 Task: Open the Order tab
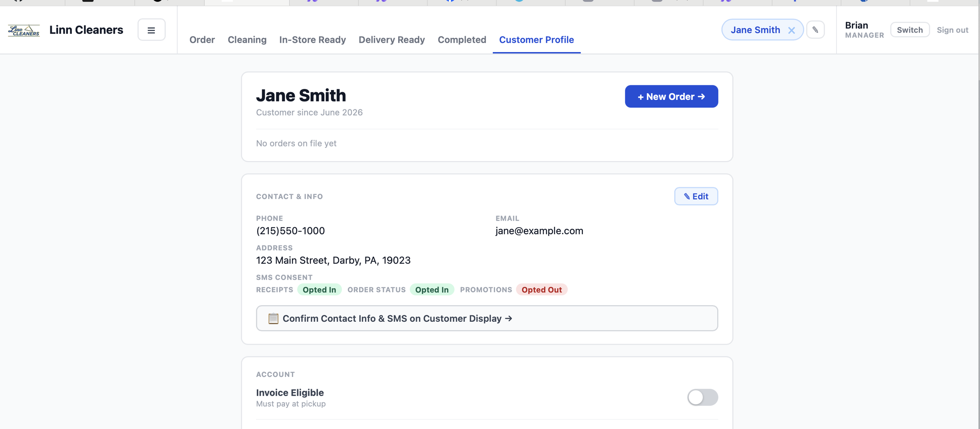(x=202, y=40)
